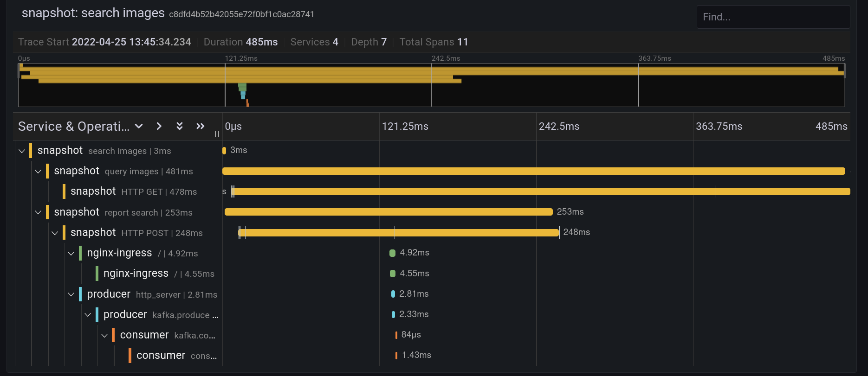The width and height of the screenshot is (868, 376).
Task: Click the Service & Operati... column heading
Action: [x=74, y=127]
